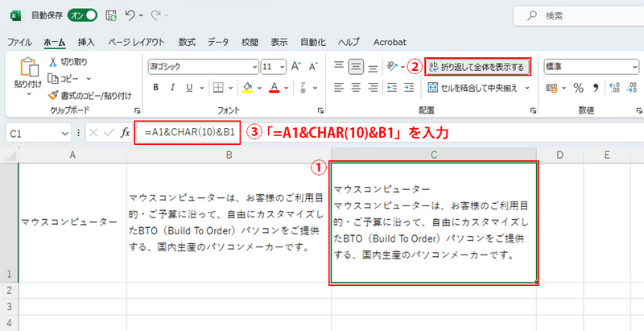Image resolution: width=644 pixels, height=331 pixels.
Task: Click the 切り取り cut button
Action: click(x=68, y=62)
